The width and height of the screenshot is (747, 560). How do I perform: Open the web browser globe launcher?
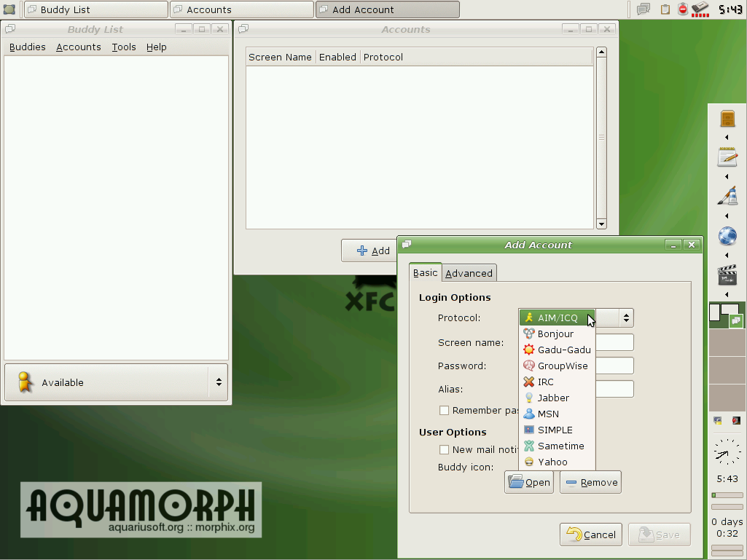[x=727, y=236]
